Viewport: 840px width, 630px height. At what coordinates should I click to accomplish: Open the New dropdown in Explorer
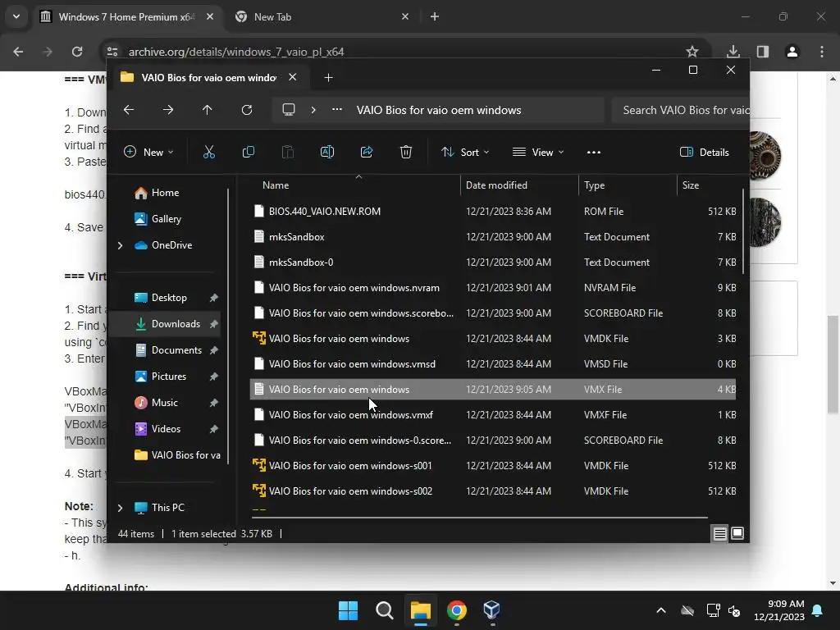[148, 152]
